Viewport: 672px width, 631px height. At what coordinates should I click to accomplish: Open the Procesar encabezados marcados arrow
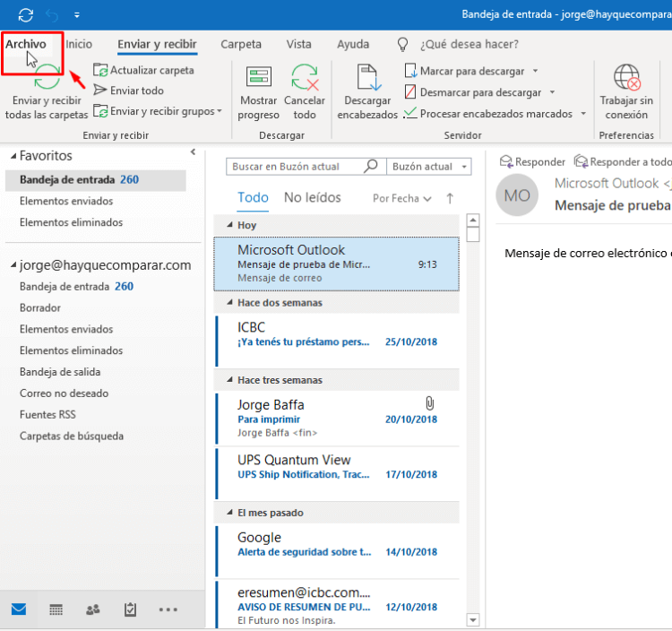coord(583,114)
